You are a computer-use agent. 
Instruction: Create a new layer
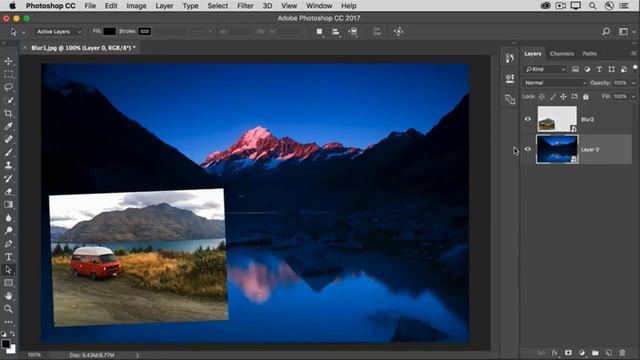609,353
